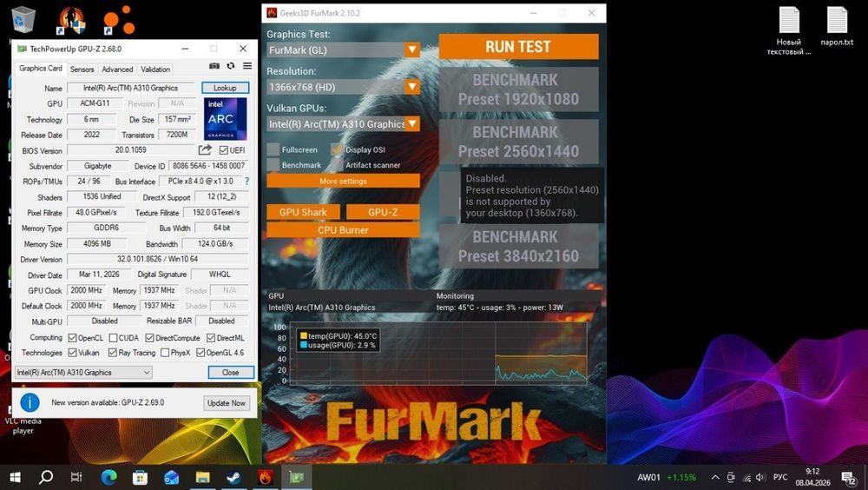Image resolution: width=868 pixels, height=490 pixels.
Task: Click the blue info icon in update notice
Action: click(30, 402)
